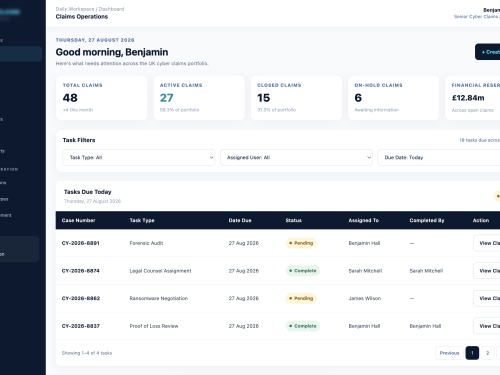
Task: View claim for the Forensic Audit task
Action: (487, 243)
